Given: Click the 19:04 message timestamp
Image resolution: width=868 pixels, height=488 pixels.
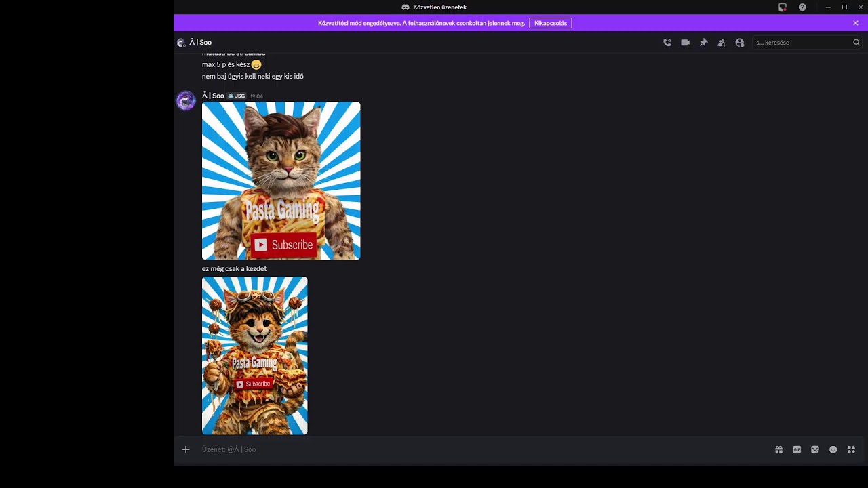Looking at the screenshot, I should pyautogui.click(x=256, y=96).
